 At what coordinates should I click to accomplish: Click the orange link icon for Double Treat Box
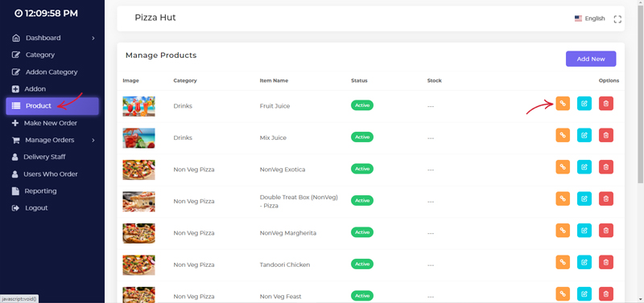563,199
